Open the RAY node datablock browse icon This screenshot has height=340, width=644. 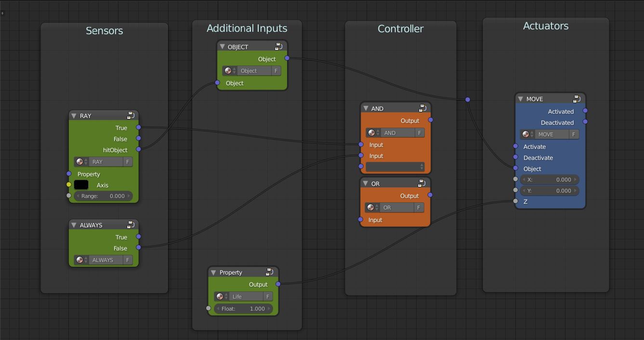click(82, 162)
